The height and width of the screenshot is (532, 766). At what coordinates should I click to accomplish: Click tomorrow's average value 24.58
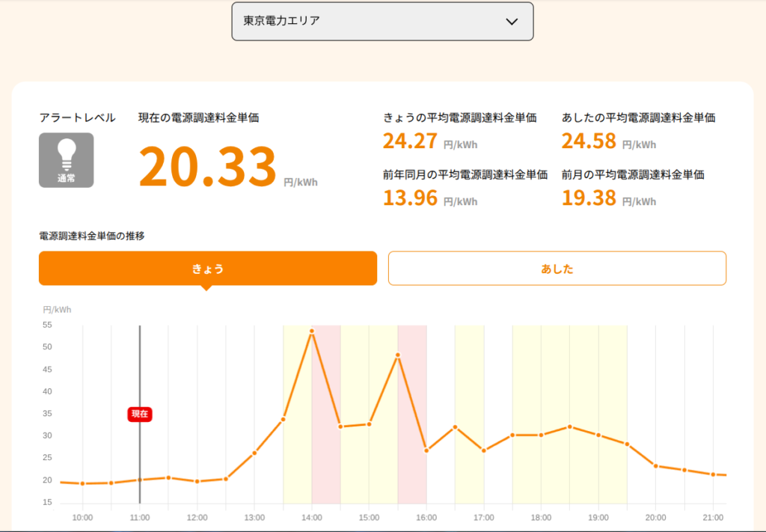click(589, 141)
